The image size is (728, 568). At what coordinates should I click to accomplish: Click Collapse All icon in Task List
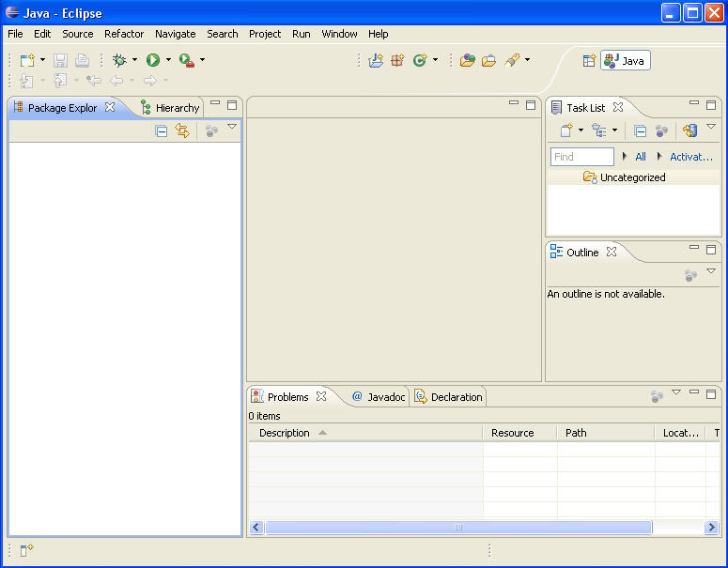tap(641, 131)
